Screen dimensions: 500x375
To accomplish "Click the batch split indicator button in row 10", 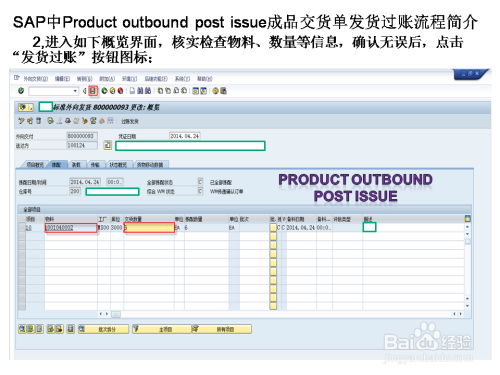I will tap(273, 228).
